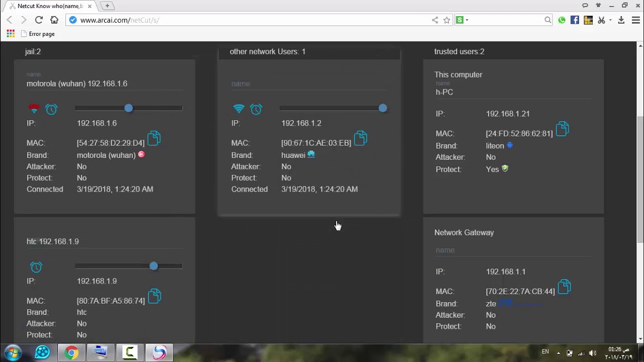This screenshot has height=362, width=644.
Task: Adjust speed slider for motorola 192.168.1.6
Action: [129, 108]
